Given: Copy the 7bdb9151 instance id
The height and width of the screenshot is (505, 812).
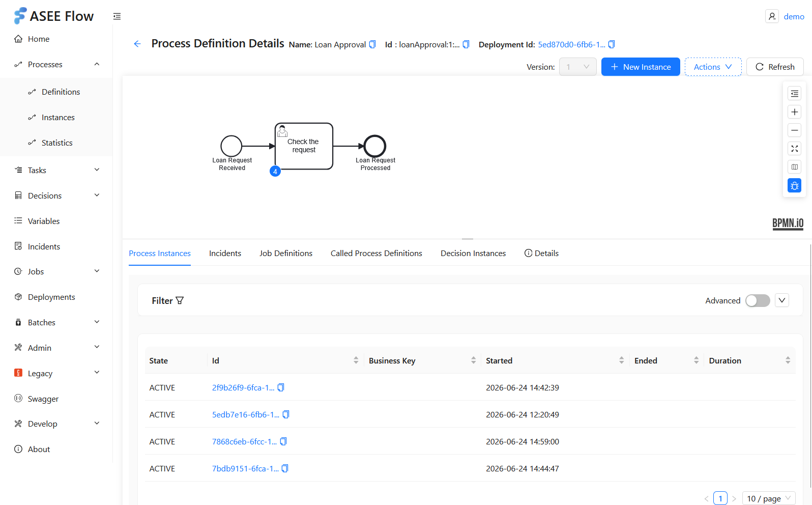Looking at the screenshot, I should coord(285,468).
